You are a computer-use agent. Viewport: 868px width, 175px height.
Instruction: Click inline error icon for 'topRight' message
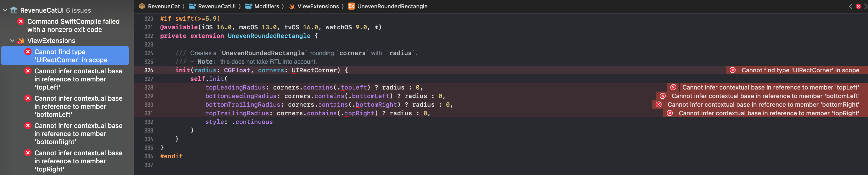670,113
